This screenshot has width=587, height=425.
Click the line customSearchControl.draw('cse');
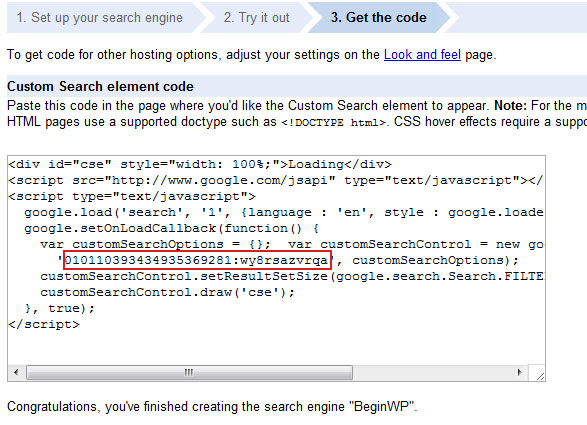[x=168, y=292]
